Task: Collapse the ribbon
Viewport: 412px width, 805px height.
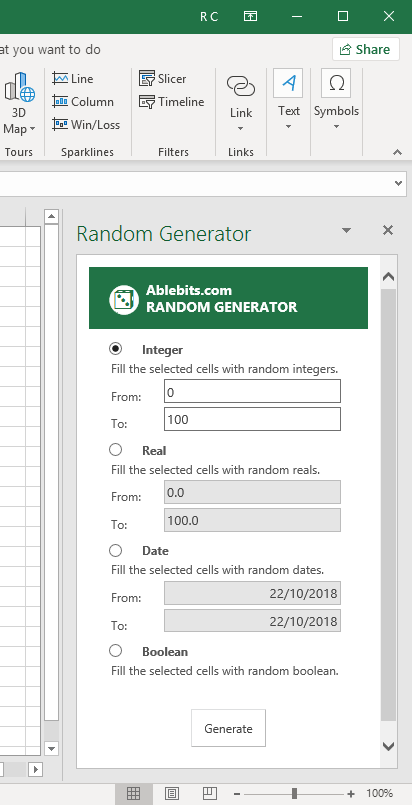Action: coord(397,152)
